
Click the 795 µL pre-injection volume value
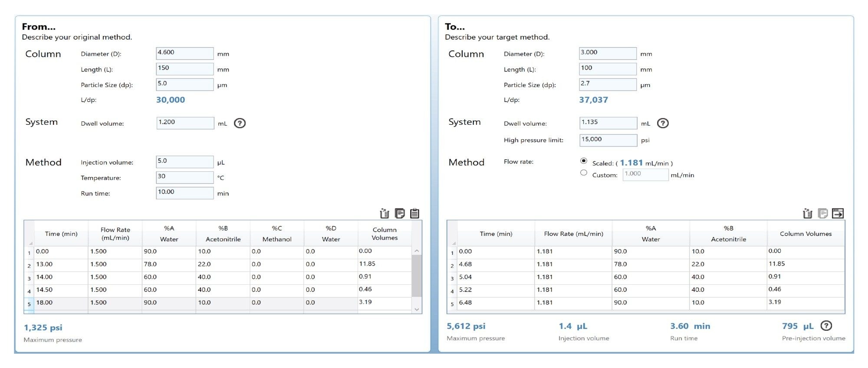click(798, 326)
